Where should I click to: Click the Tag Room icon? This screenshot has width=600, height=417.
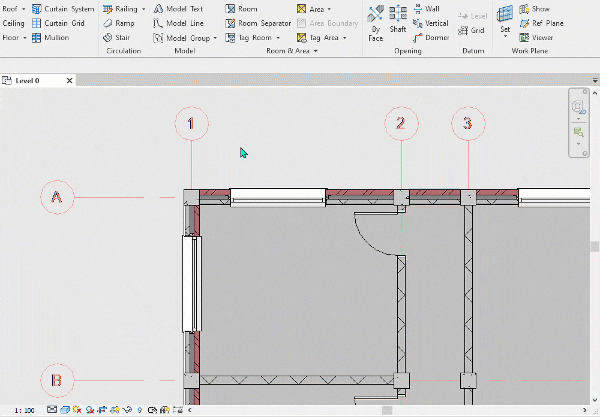tap(230, 37)
